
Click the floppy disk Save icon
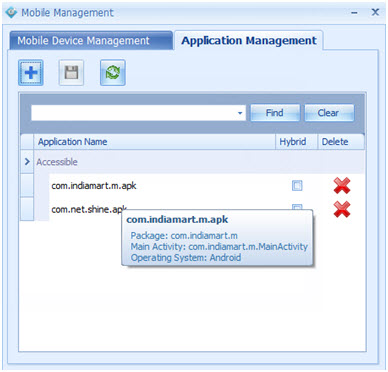(71, 73)
